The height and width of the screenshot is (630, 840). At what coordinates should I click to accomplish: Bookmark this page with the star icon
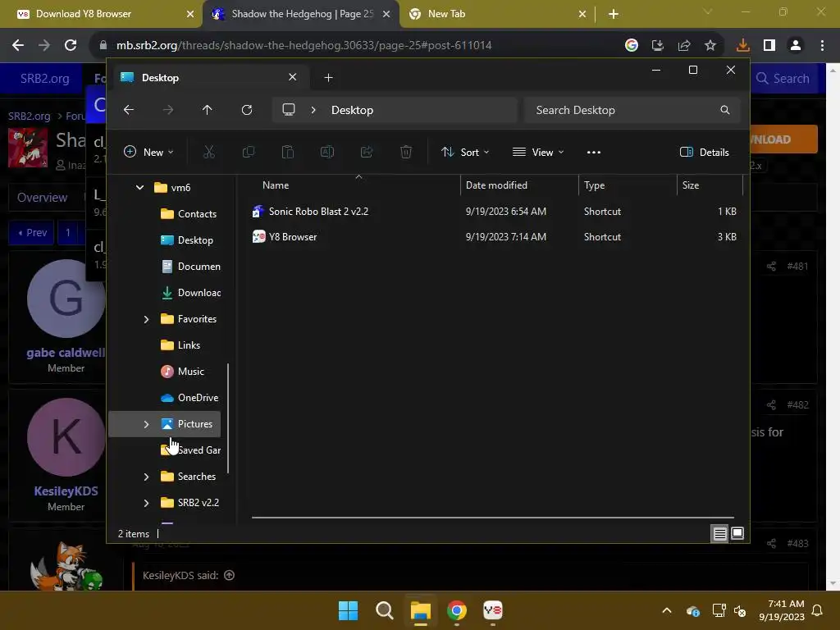point(710,46)
